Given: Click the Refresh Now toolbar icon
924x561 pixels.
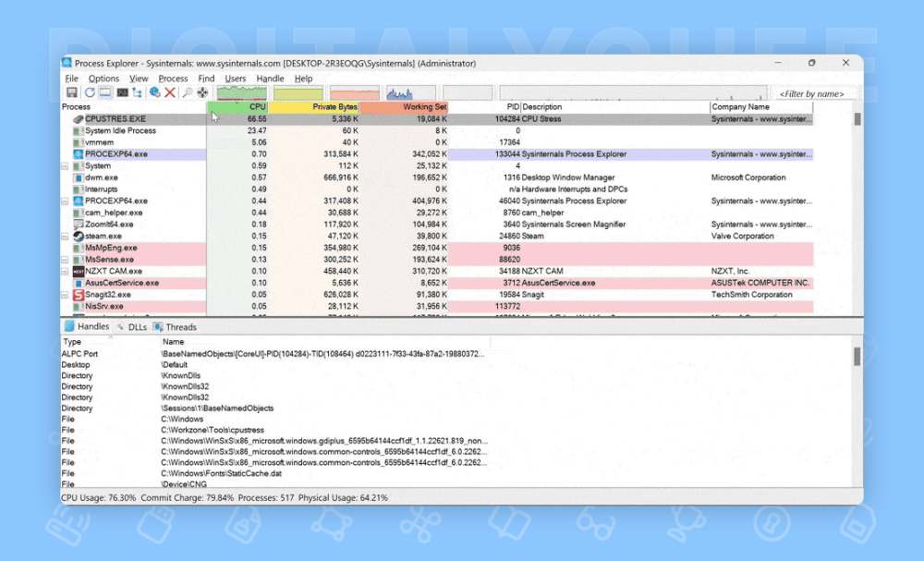Looking at the screenshot, I should [90, 92].
